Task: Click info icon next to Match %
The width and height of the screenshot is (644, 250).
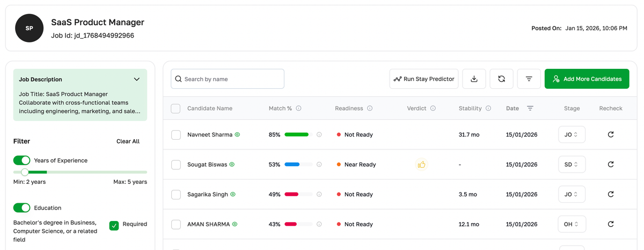Action: pos(298,108)
